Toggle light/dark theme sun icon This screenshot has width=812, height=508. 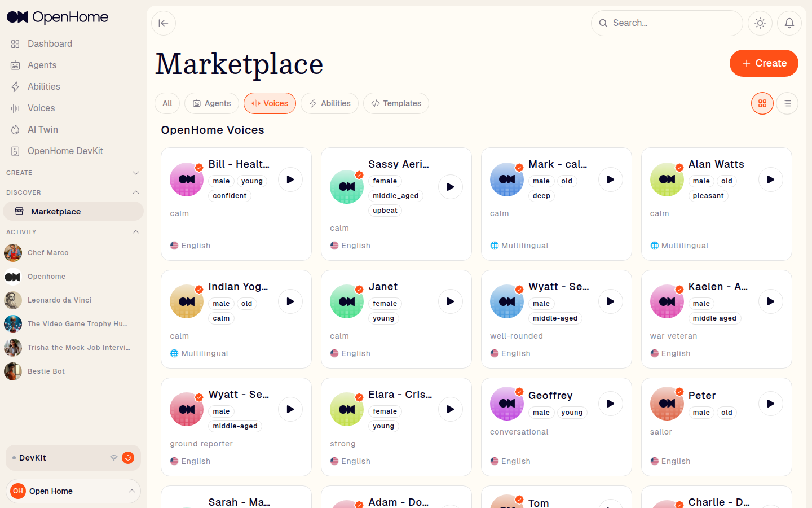[x=760, y=23]
